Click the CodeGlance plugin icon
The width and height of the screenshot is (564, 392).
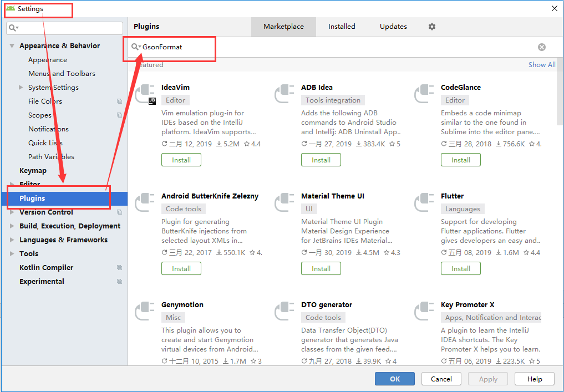[x=424, y=94]
